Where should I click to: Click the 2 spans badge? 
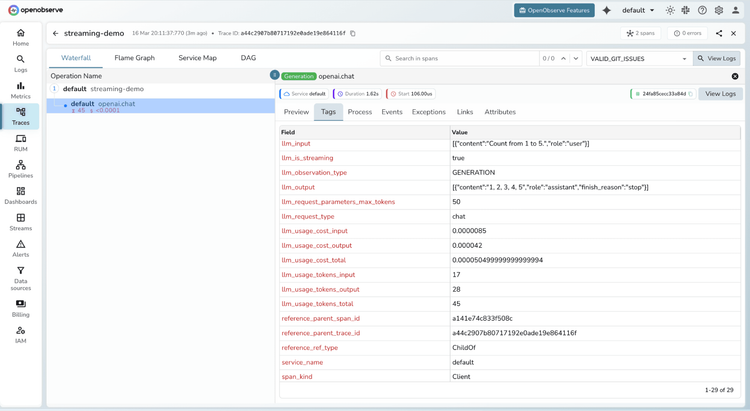pos(640,33)
